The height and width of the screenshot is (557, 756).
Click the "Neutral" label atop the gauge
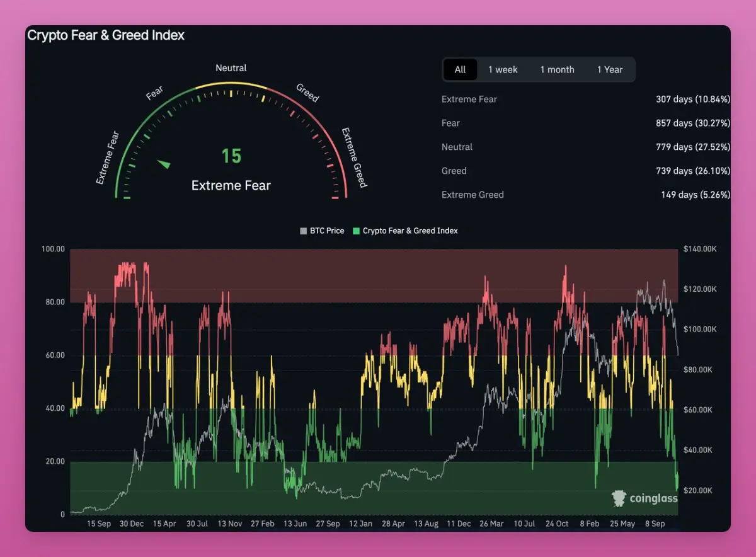(x=231, y=68)
